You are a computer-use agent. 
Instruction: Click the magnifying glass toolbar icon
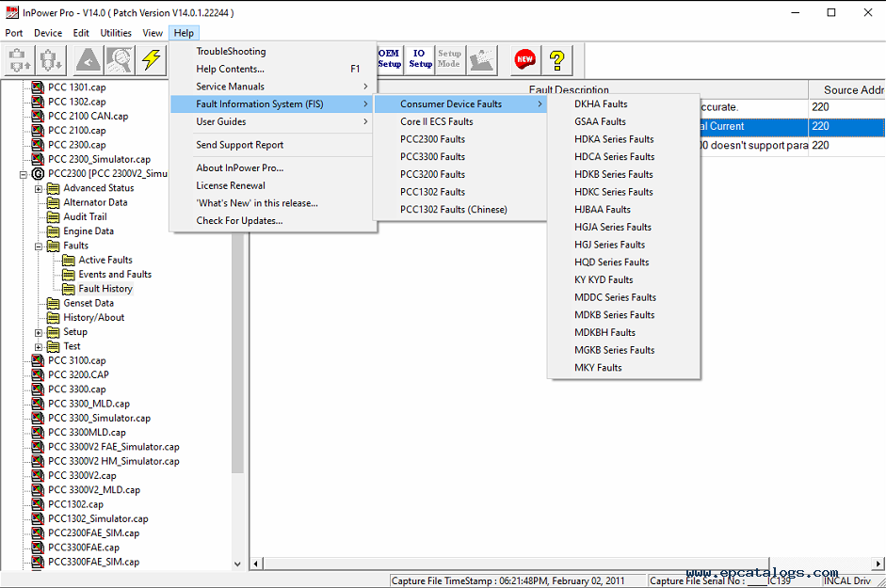click(120, 60)
